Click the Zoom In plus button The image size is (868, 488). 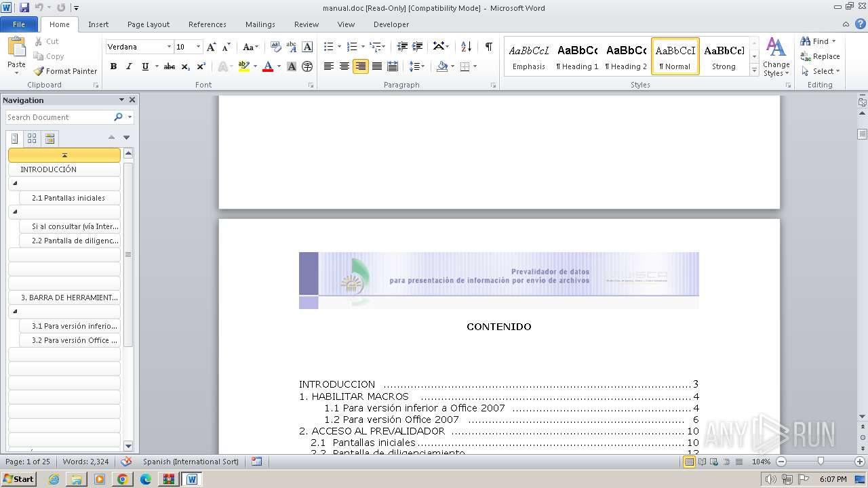(x=859, y=462)
